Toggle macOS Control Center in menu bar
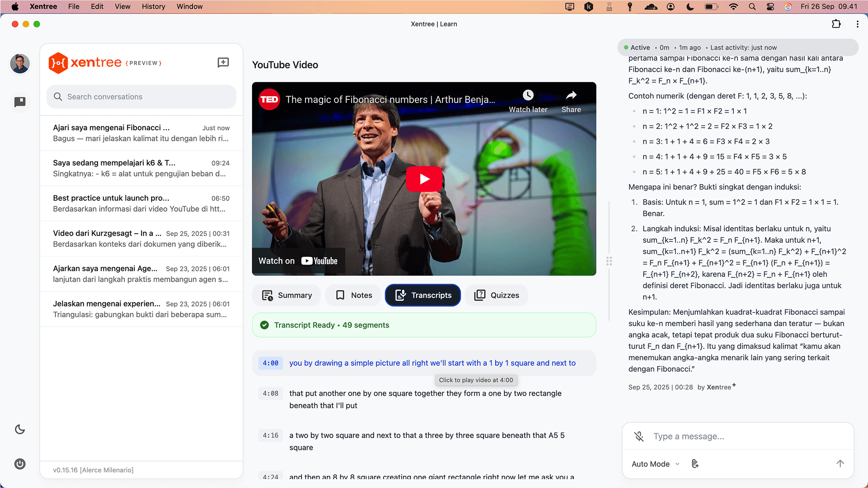The width and height of the screenshot is (868, 488). tap(770, 6)
